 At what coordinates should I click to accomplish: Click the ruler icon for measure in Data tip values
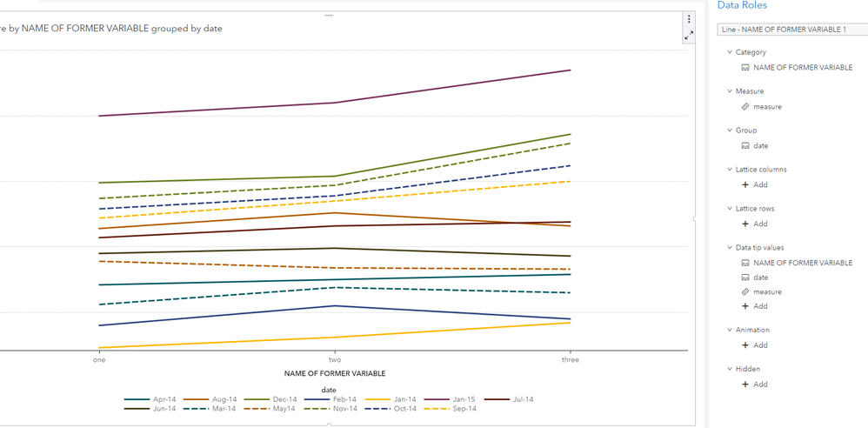click(x=745, y=292)
